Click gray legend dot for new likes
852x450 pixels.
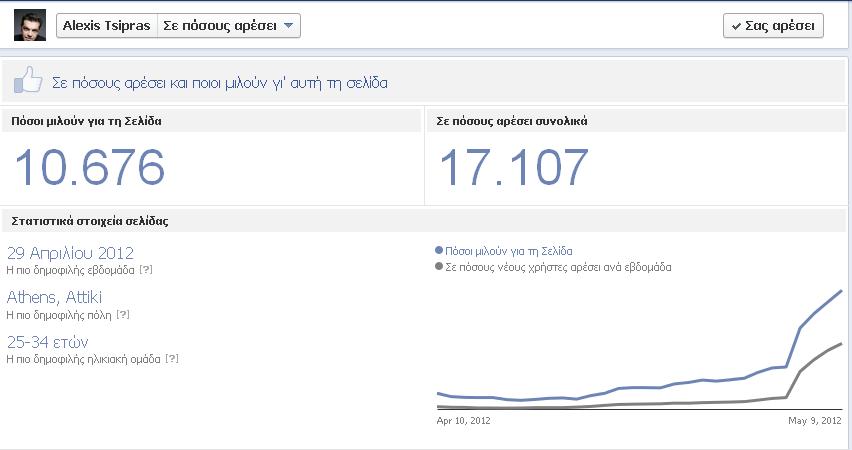coord(439,267)
